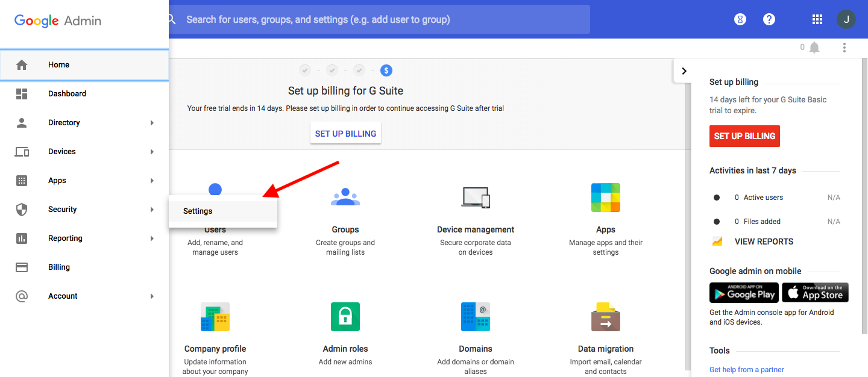Image resolution: width=868 pixels, height=377 pixels.
Task: Select Settings in the Security flyout
Action: point(223,211)
